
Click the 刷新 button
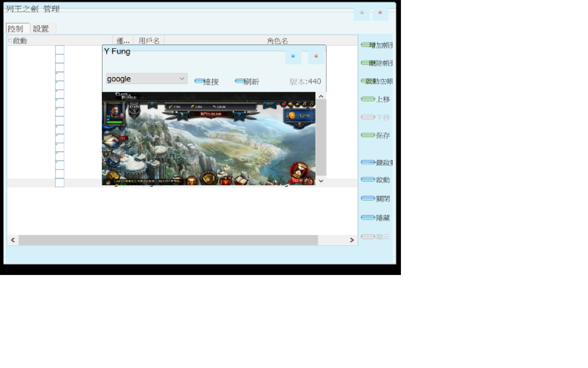pos(247,82)
